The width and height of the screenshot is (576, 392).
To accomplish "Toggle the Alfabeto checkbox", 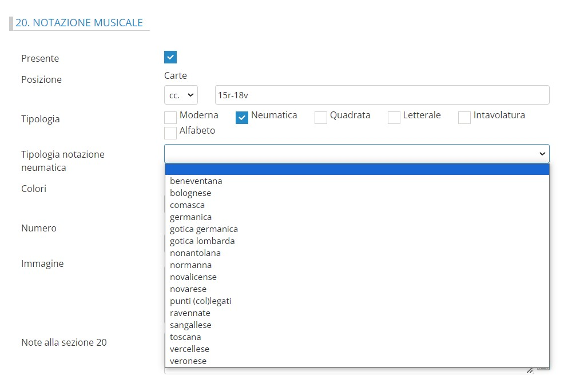I will tap(170, 133).
